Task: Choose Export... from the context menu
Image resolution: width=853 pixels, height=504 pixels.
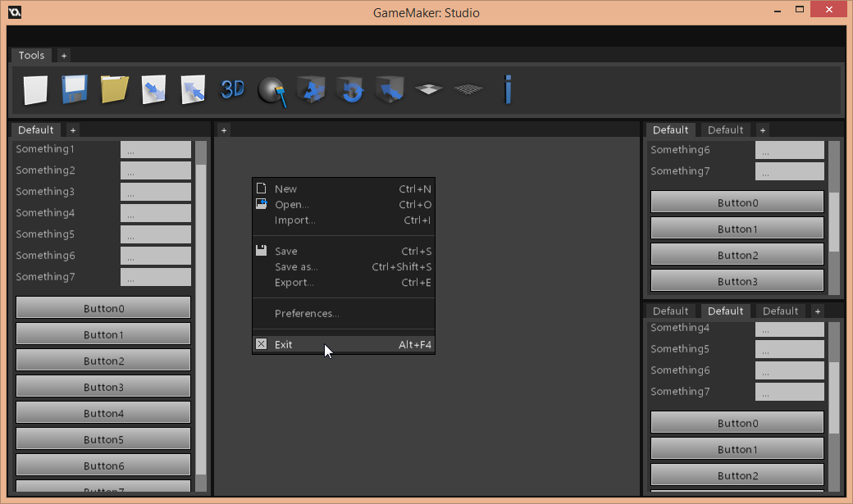Action: click(344, 283)
